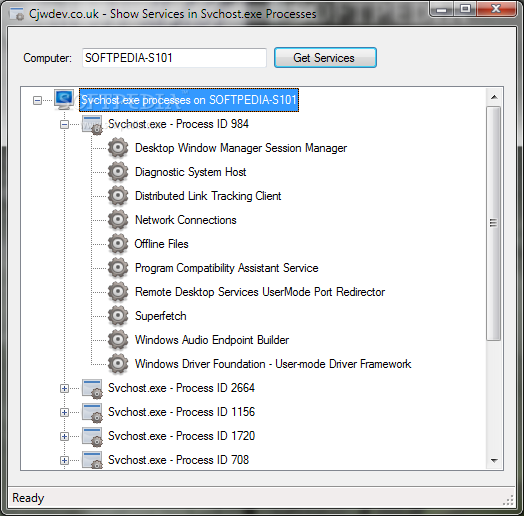Click gear icon beside Remote Desktop Services UserMode Port Redirector
This screenshot has width=524, height=516.
(118, 292)
